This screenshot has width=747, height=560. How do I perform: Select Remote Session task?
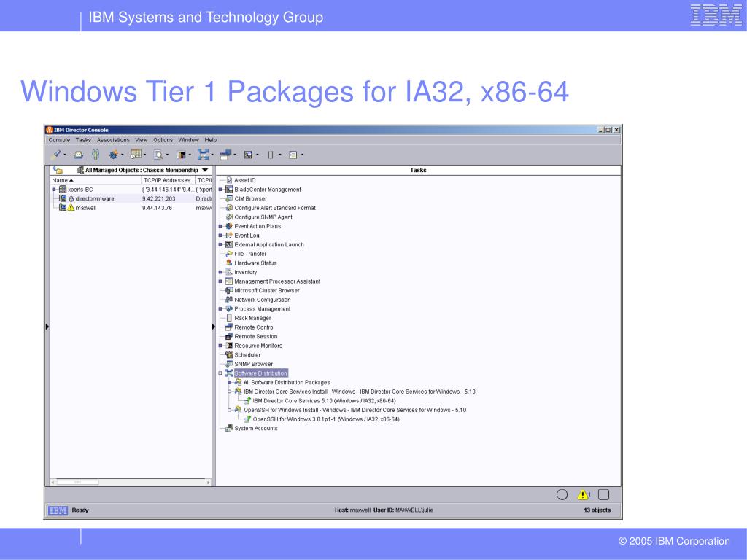point(255,337)
